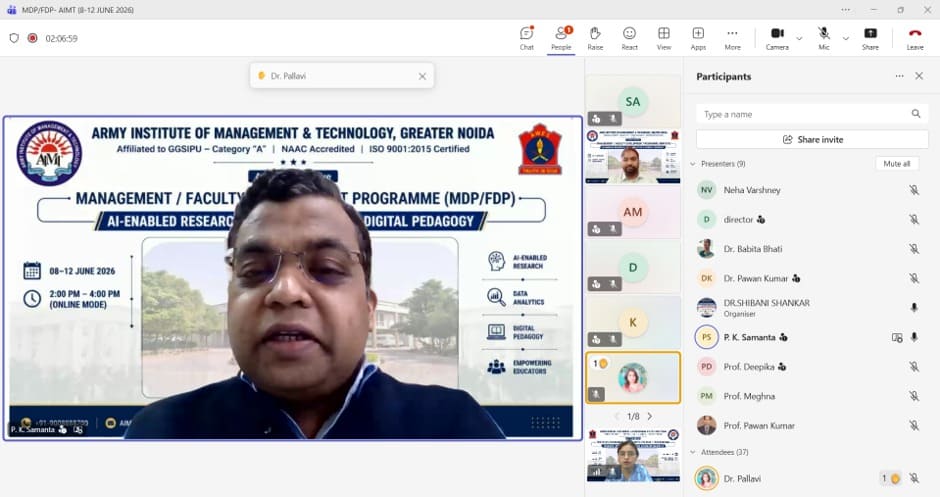Raise your hand
Screen dimensions: 940x497
coord(595,38)
